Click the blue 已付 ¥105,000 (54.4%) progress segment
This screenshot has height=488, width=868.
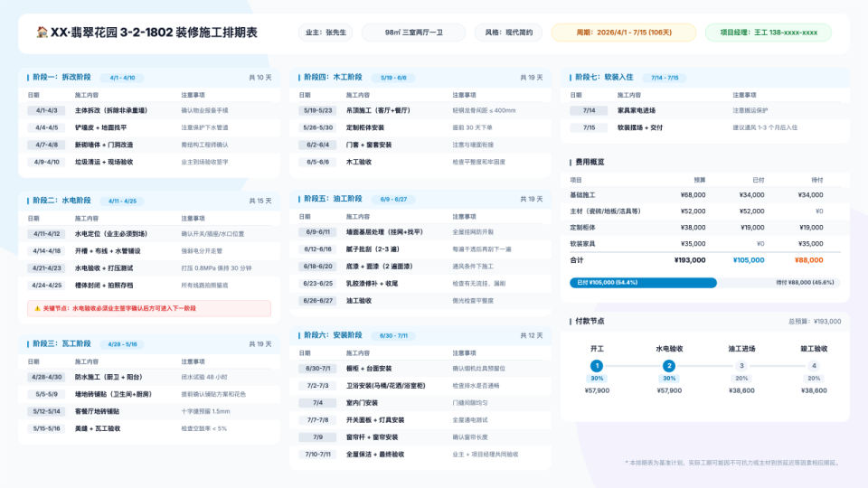click(643, 283)
